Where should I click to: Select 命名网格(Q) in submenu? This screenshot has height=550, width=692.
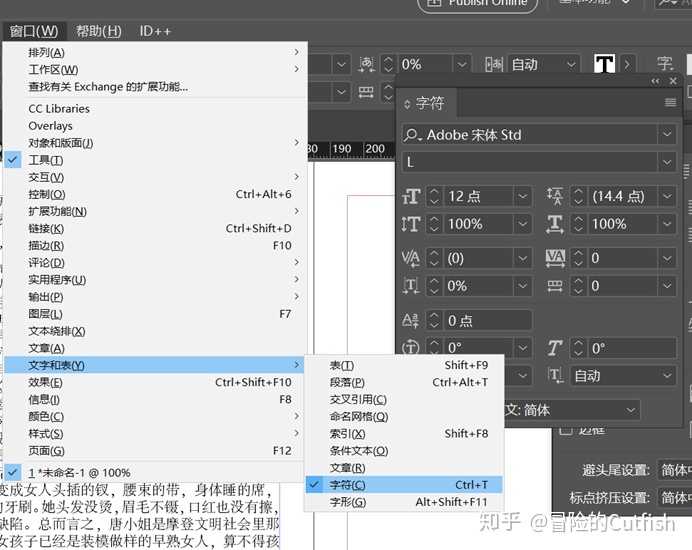click(x=404, y=416)
